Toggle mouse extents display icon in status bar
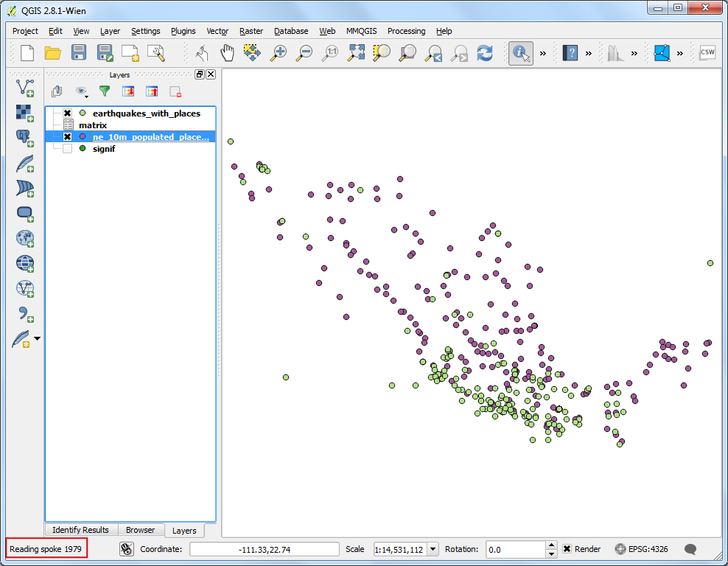 pyautogui.click(x=126, y=549)
